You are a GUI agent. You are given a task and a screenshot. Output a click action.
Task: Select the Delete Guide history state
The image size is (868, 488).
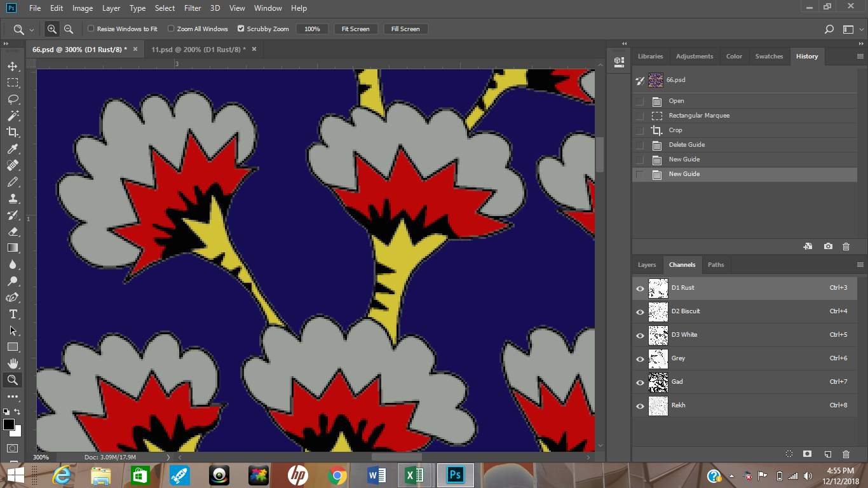[x=744, y=145]
